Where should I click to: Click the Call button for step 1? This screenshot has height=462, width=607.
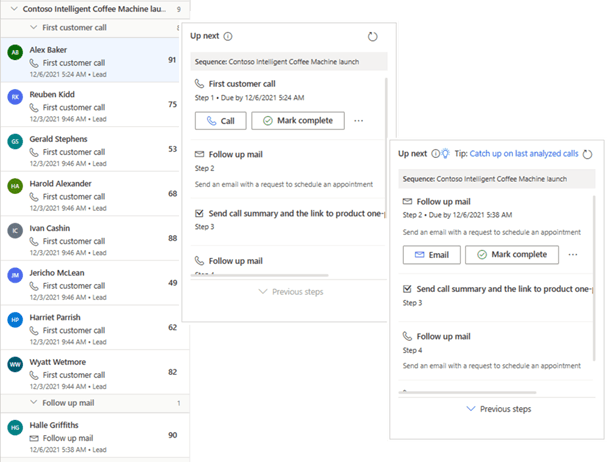[x=220, y=121]
